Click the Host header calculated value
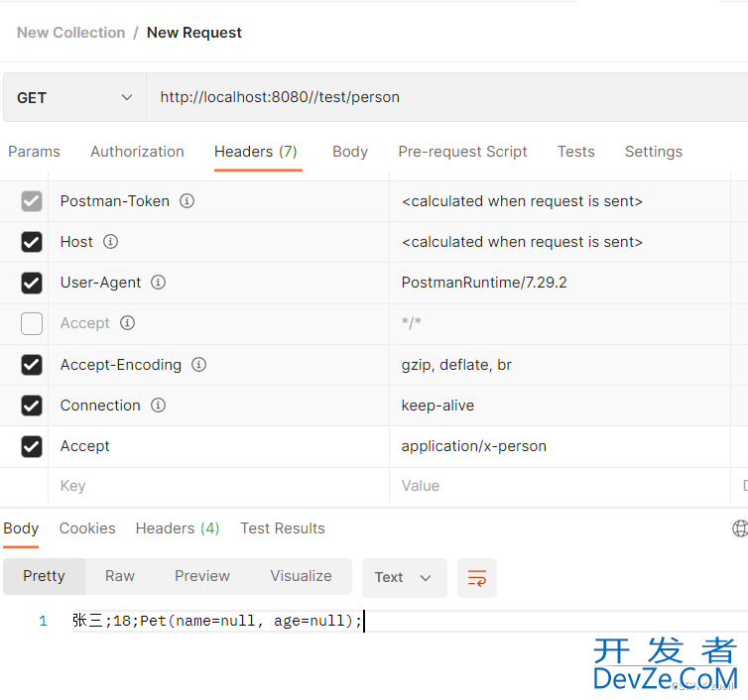748x700 pixels. click(522, 242)
